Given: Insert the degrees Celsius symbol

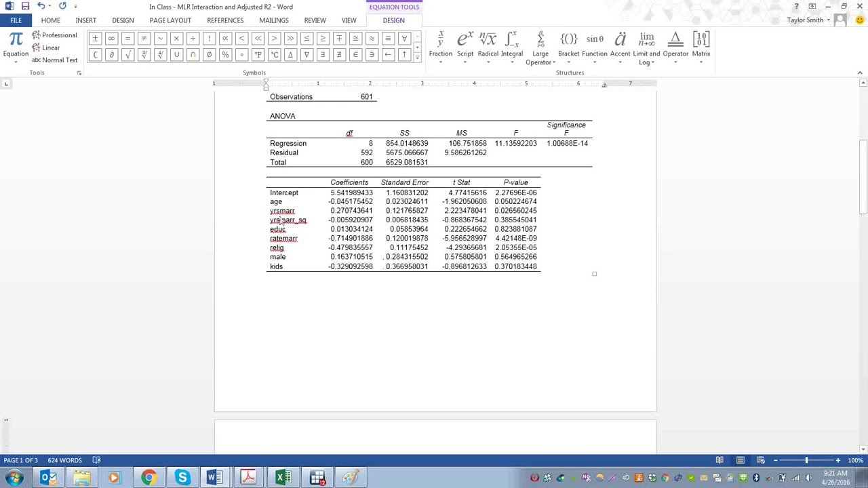Looking at the screenshot, I should coord(274,55).
